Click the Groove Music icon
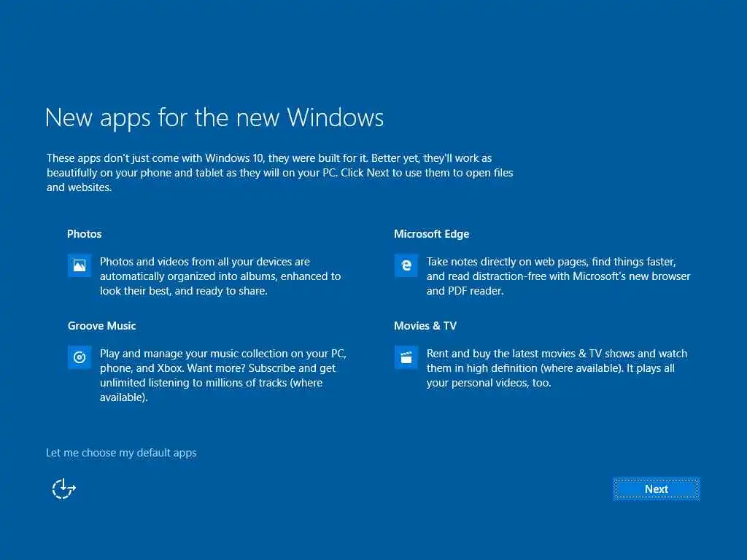Viewport: 747px width, 560px height. [x=79, y=357]
